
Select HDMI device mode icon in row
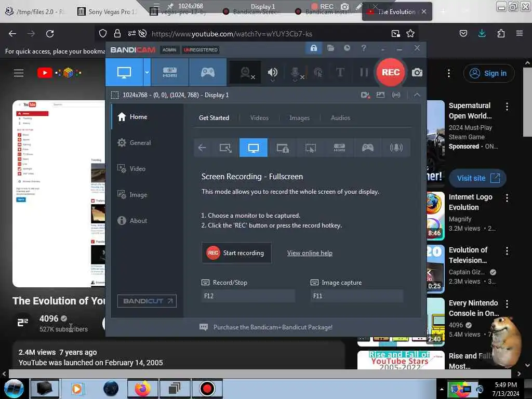[339, 148]
